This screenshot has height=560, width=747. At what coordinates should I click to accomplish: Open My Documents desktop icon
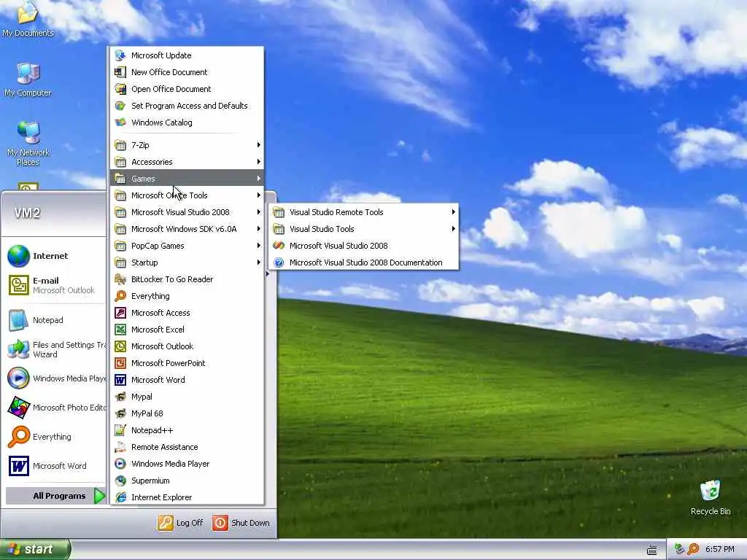(x=28, y=19)
